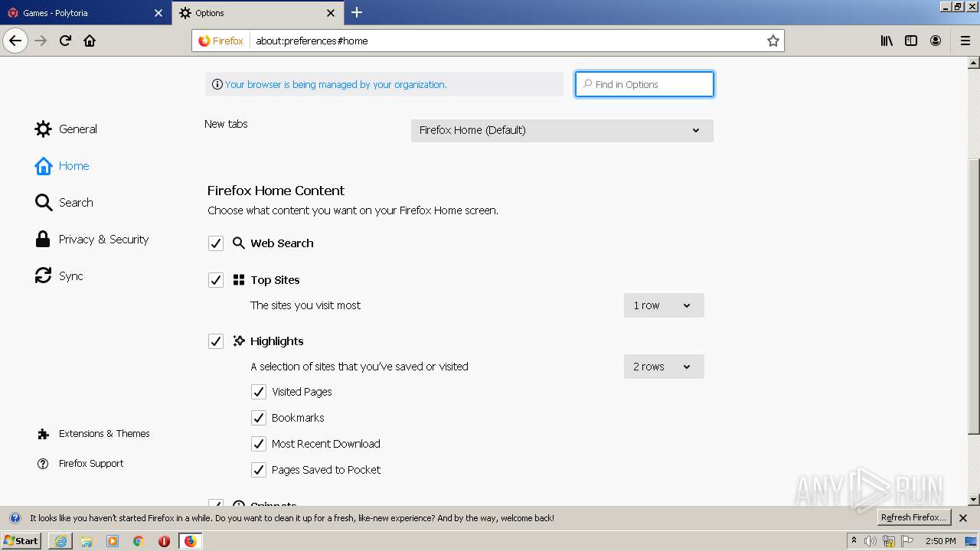Open the Library icon in toolbar

(887, 41)
